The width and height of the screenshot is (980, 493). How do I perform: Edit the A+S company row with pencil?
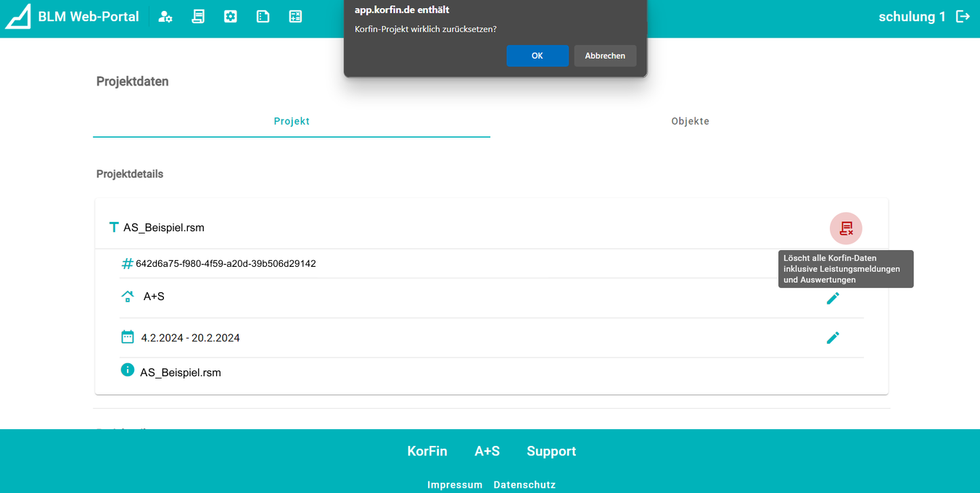click(x=833, y=298)
